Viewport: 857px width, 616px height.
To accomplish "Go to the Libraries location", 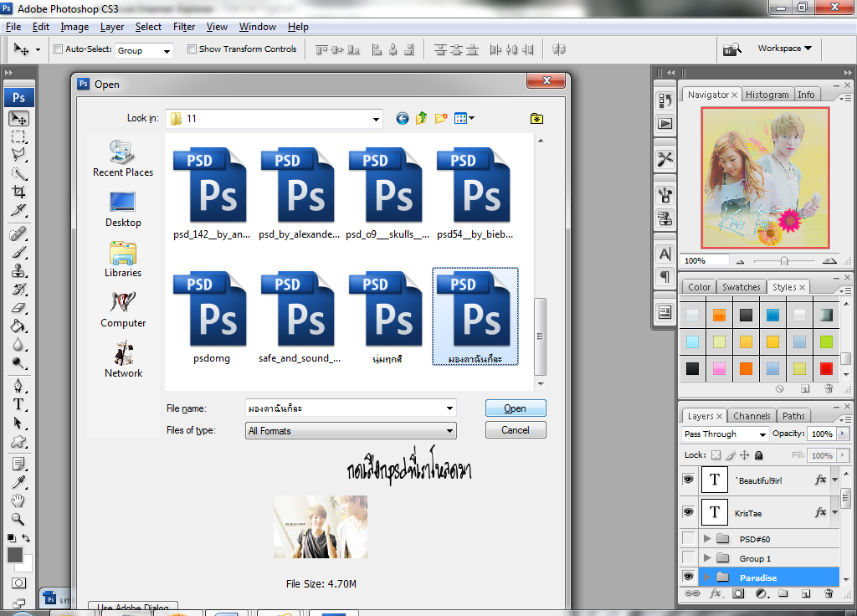I will (x=123, y=259).
